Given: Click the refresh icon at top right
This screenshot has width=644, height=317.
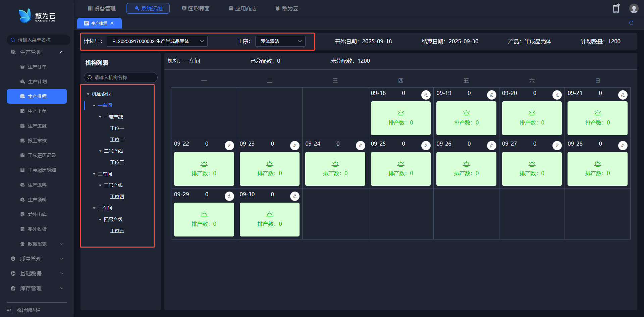Looking at the screenshot, I should [631, 23].
